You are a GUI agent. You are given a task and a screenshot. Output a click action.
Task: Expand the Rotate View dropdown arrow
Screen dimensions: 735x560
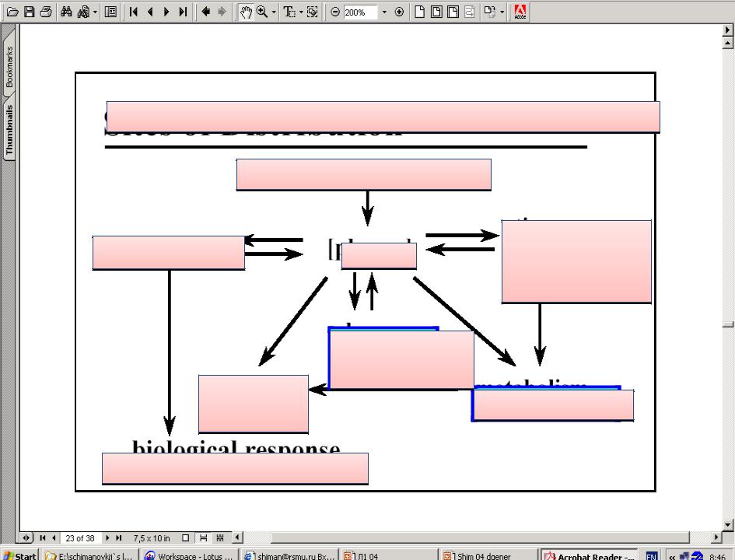click(502, 12)
